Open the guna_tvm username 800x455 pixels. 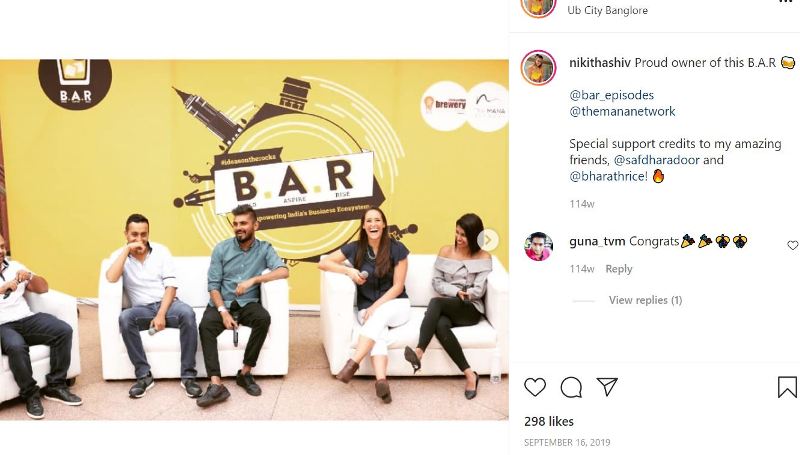(x=597, y=241)
